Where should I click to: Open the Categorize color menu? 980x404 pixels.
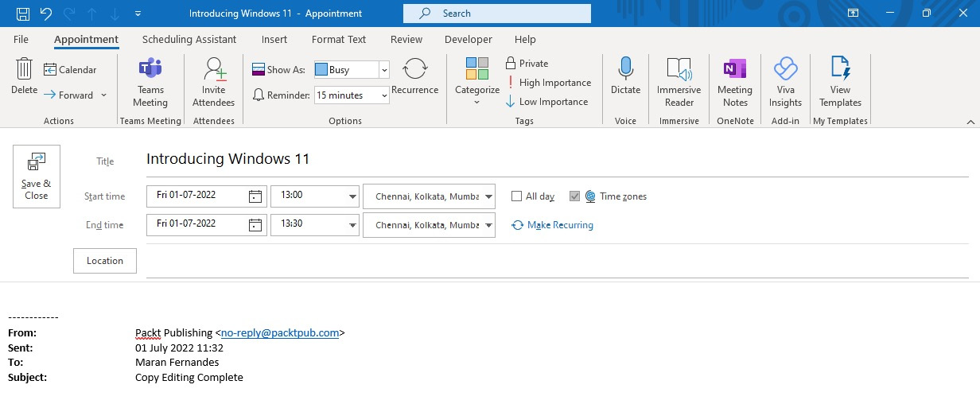coord(477,82)
